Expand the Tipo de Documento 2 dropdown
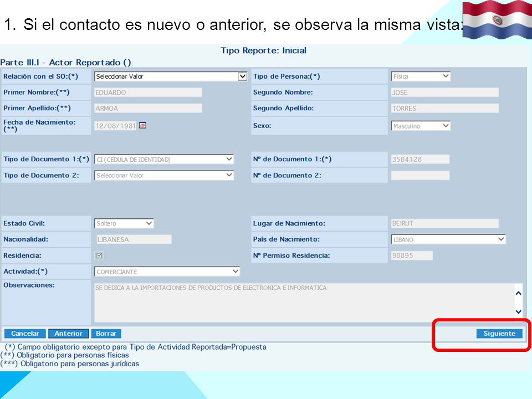The image size is (532, 399). pos(164,176)
